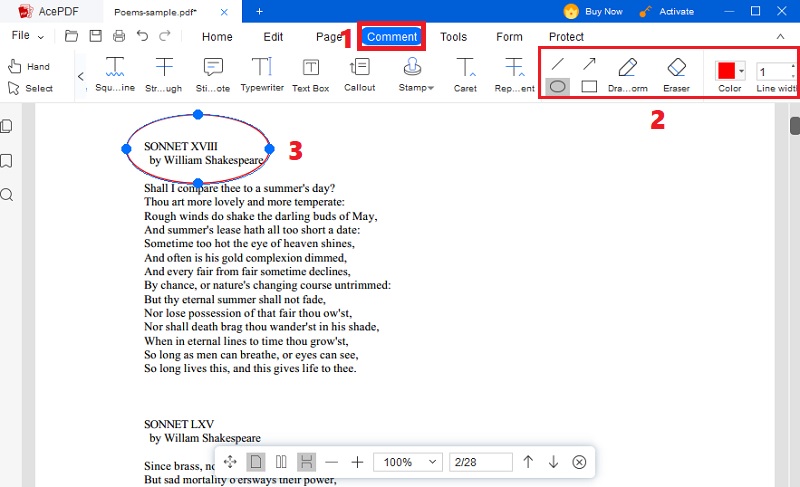Open a file with the folder icon
Image resolution: width=800 pixels, height=487 pixels.
[71, 36]
